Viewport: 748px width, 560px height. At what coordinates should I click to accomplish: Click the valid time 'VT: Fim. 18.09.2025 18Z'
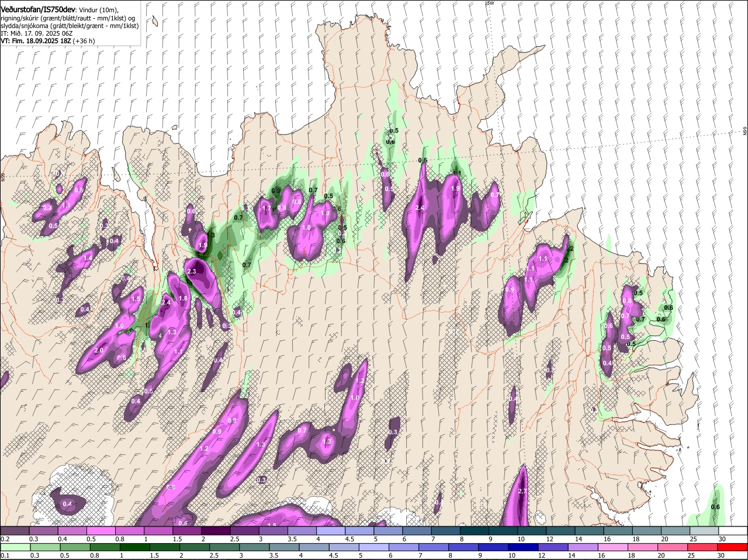coord(36,42)
